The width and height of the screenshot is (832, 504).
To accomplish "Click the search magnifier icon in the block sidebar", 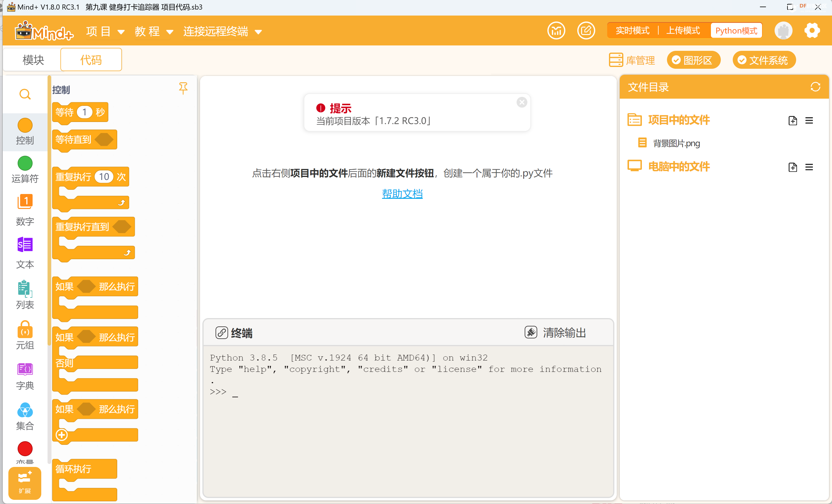I will pyautogui.click(x=25, y=94).
